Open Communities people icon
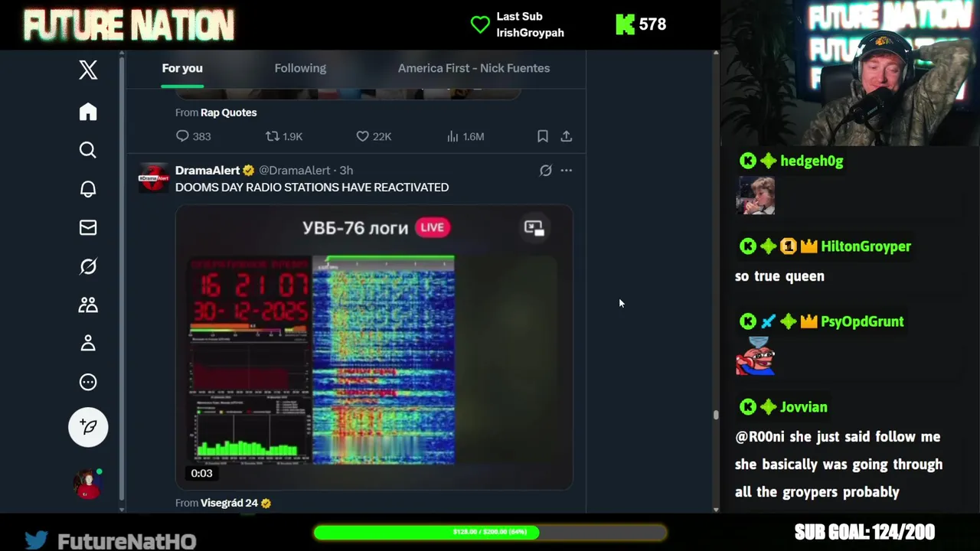 click(x=88, y=305)
